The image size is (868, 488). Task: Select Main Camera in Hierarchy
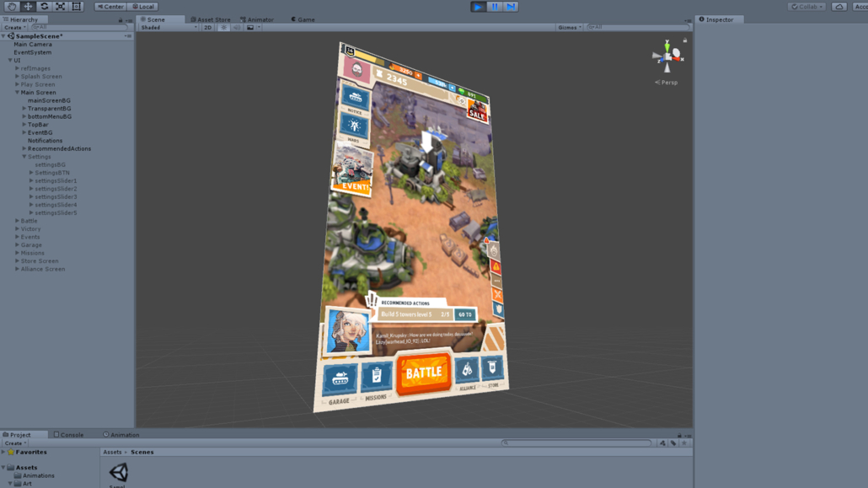point(33,45)
